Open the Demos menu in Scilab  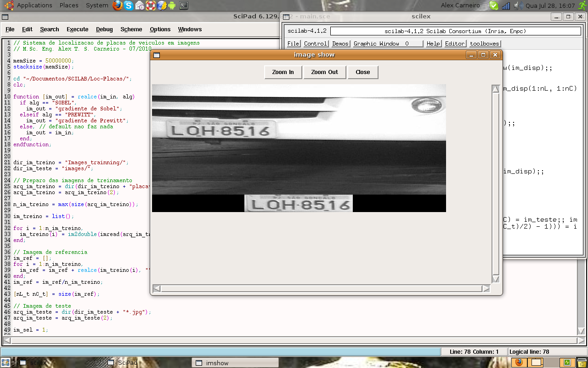(339, 43)
